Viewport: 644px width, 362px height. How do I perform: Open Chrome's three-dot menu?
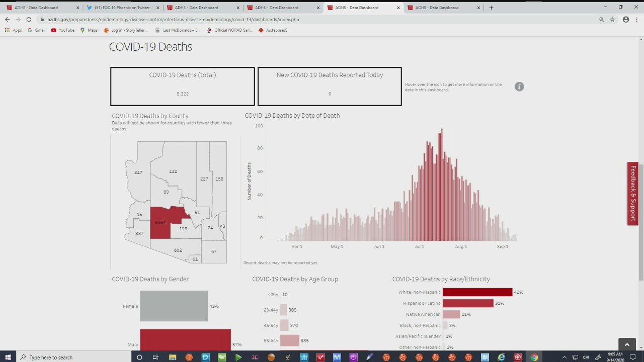tap(637, 19)
